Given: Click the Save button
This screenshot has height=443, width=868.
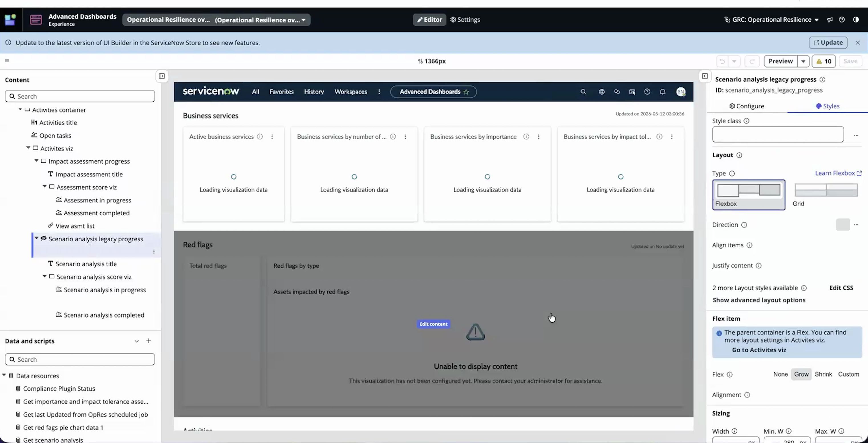Looking at the screenshot, I should pyautogui.click(x=851, y=61).
